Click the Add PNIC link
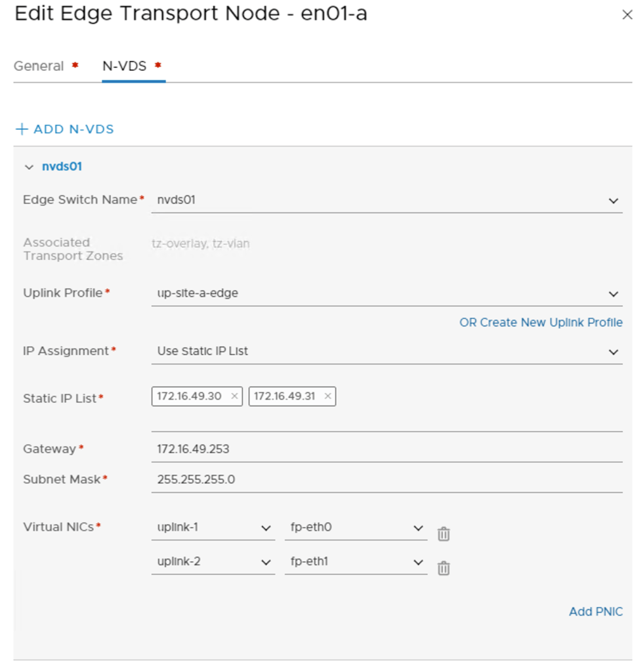Image resolution: width=640 pixels, height=672 pixels. (x=595, y=611)
